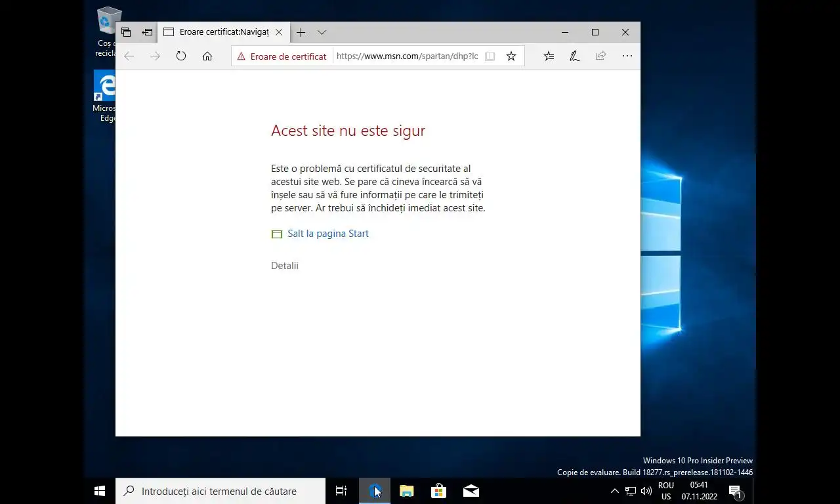Go forward with the forward arrow
840x504 pixels.
click(155, 56)
